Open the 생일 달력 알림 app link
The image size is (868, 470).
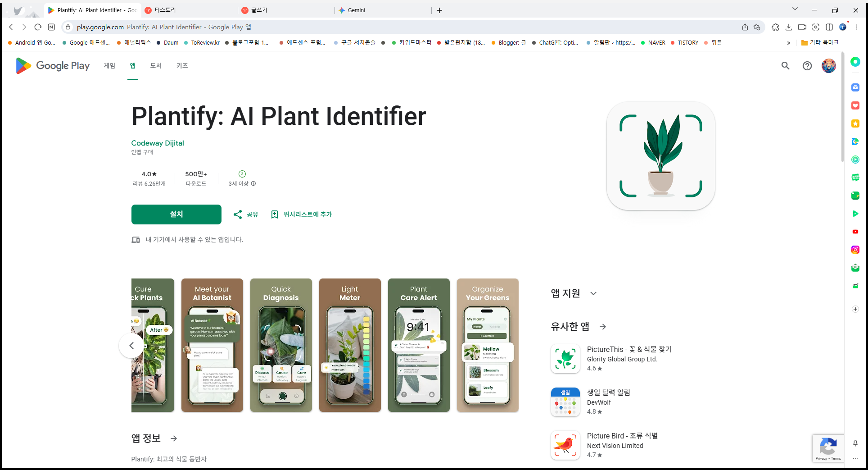click(x=608, y=392)
